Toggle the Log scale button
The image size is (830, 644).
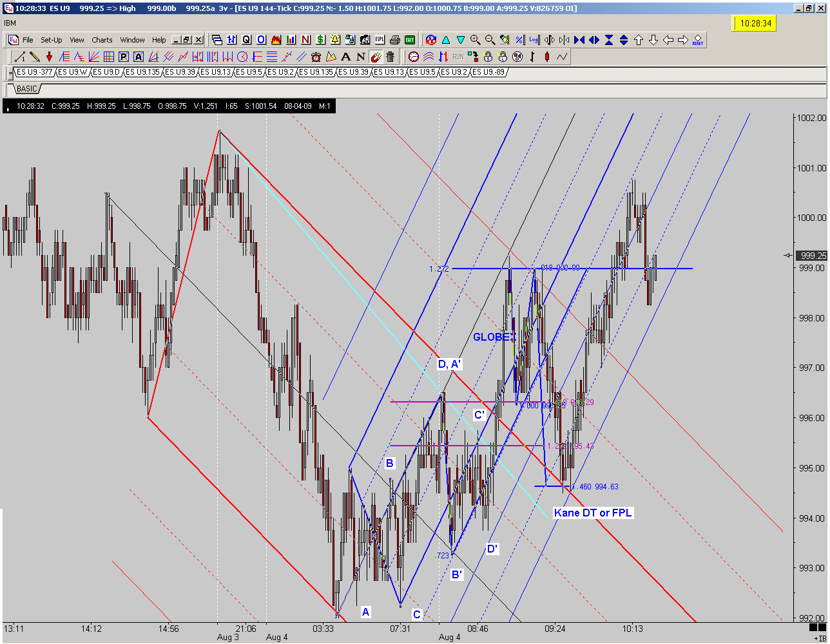534,40
